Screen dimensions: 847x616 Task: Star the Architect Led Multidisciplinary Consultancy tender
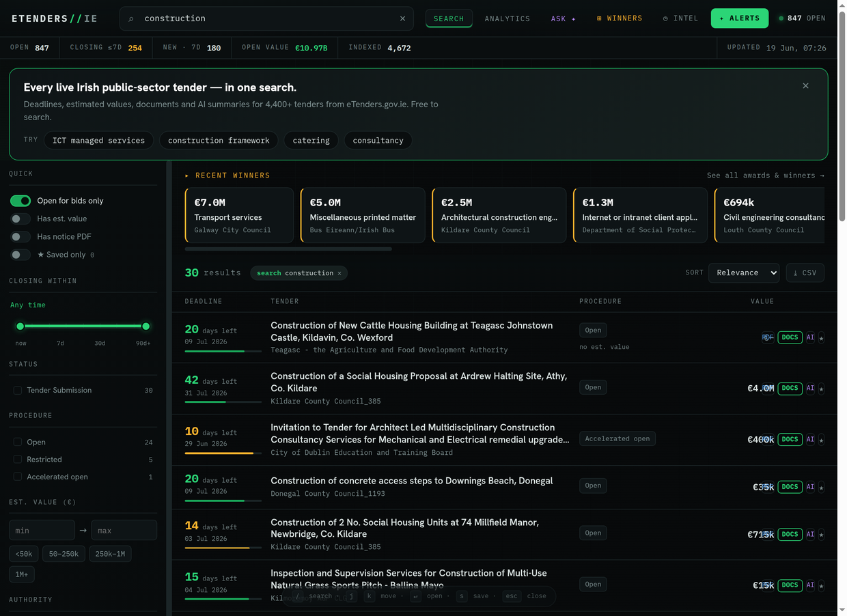point(821,440)
